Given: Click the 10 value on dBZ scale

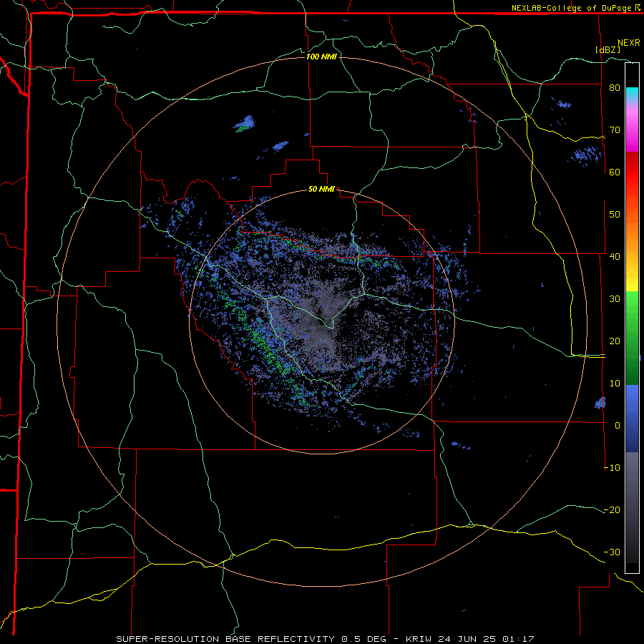Looking at the screenshot, I should [615, 384].
